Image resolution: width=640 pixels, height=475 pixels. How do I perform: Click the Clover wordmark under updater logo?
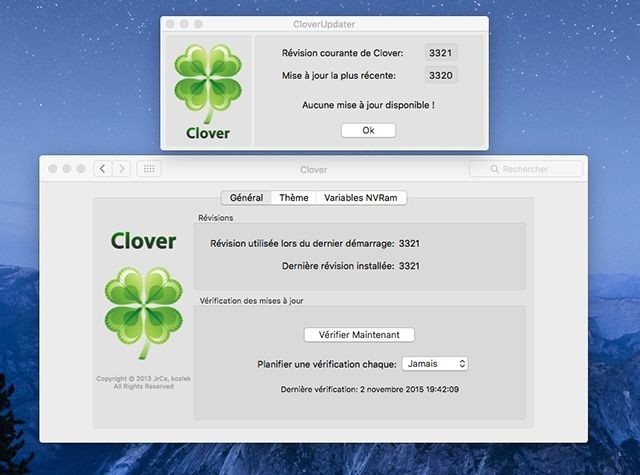pyautogui.click(x=208, y=133)
